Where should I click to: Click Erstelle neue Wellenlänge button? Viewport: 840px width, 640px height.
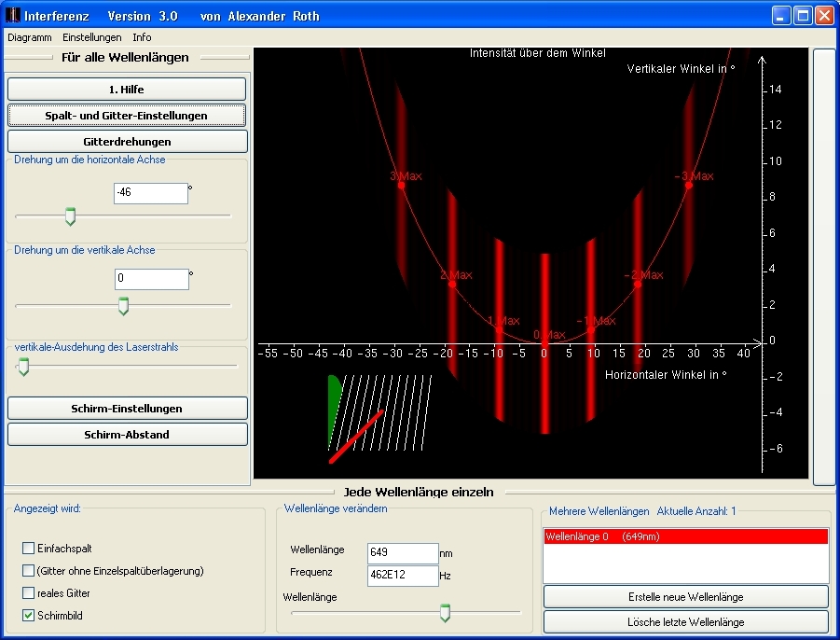coord(685,597)
